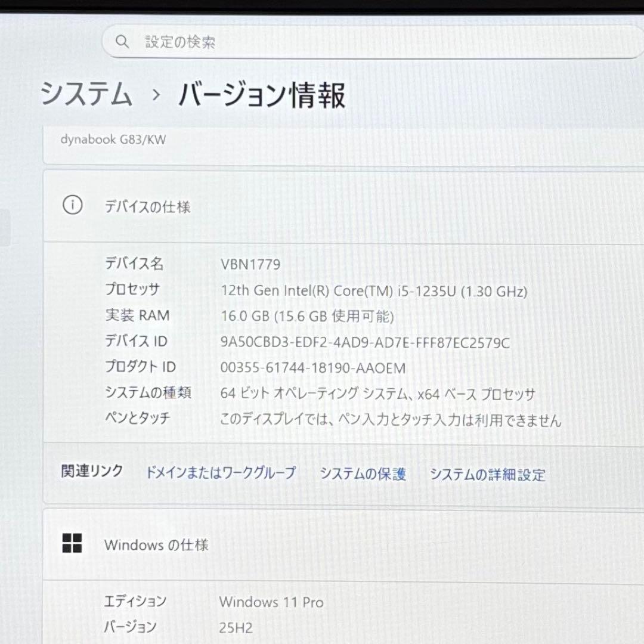
Task: Select the プロダクト ID value
Action: coord(312,368)
